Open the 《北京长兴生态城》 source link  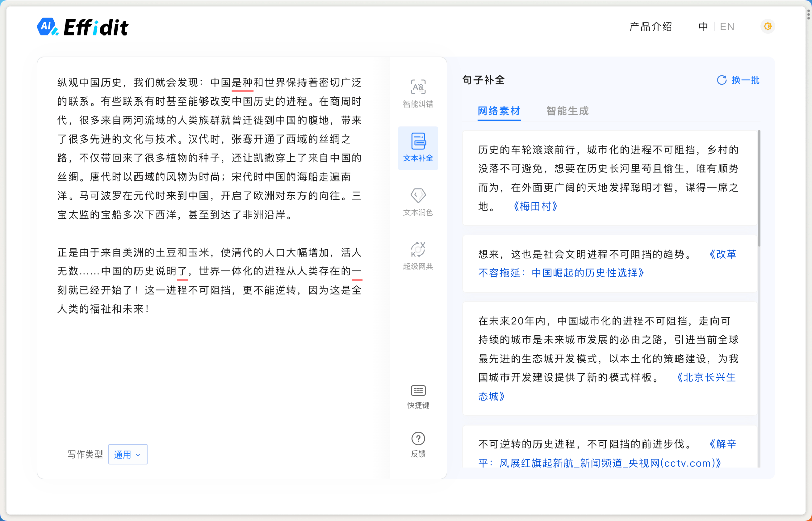pyautogui.click(x=607, y=387)
